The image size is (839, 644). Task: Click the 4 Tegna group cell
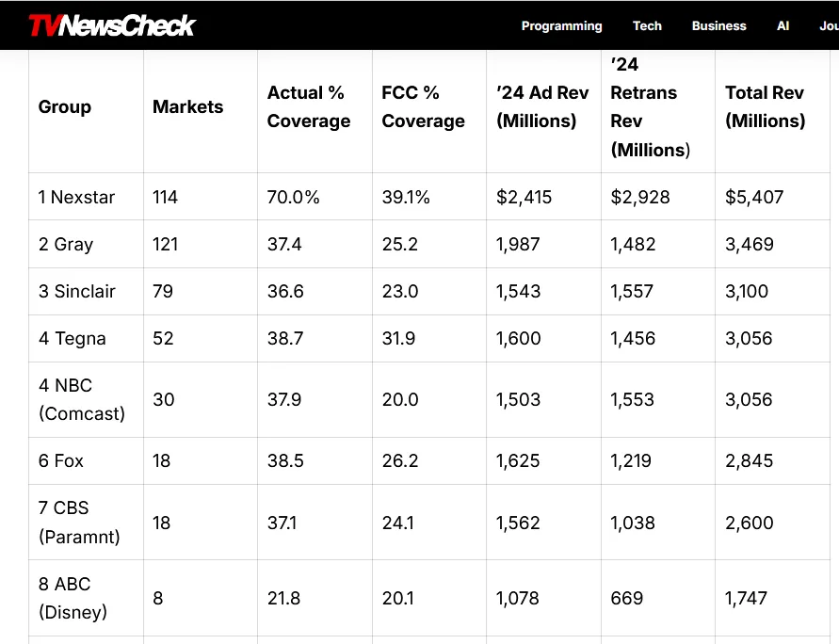pyautogui.click(x=73, y=339)
